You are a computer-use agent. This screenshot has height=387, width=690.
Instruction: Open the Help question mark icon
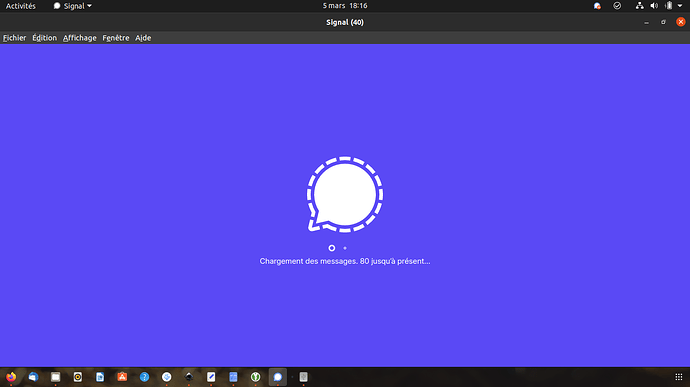(x=144, y=377)
